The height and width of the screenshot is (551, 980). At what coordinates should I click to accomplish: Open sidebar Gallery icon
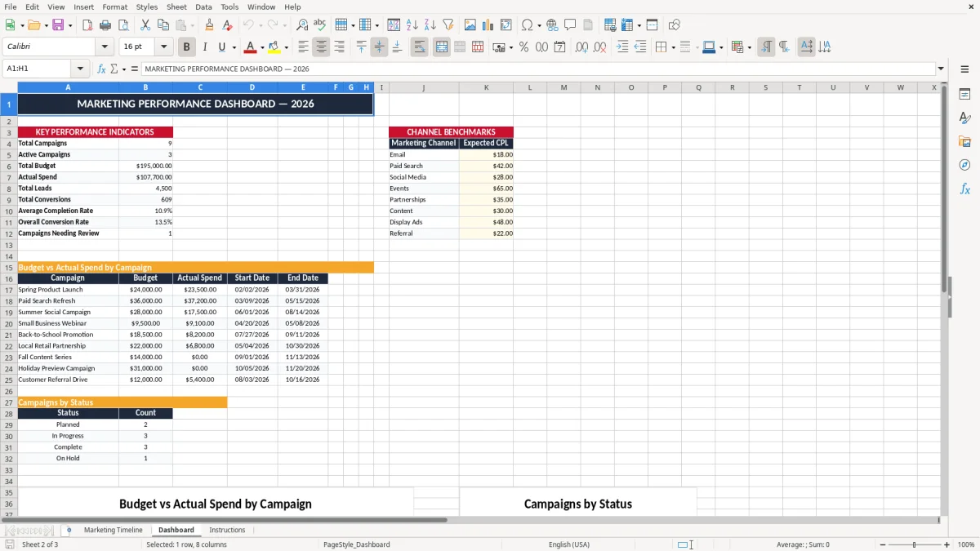(964, 142)
